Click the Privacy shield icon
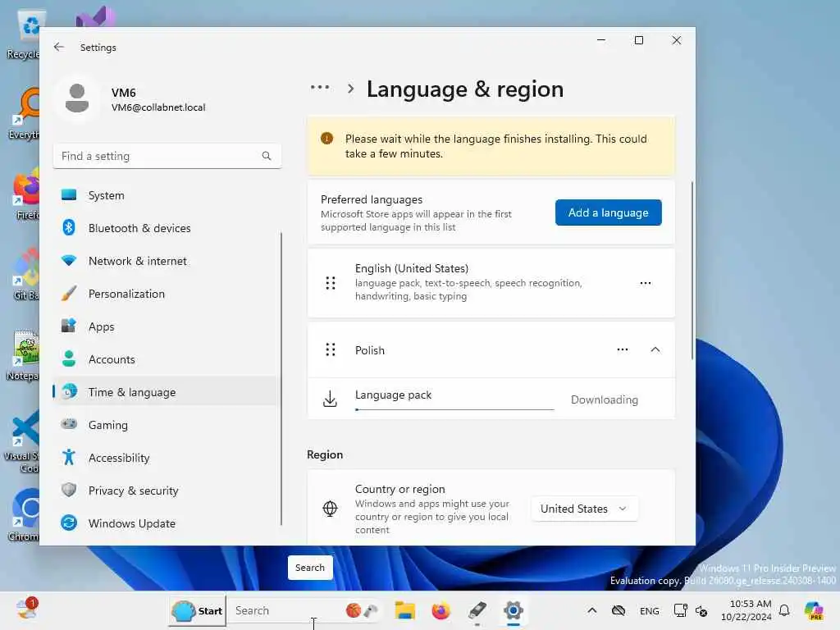The width and height of the screenshot is (840, 630). pyautogui.click(x=69, y=490)
